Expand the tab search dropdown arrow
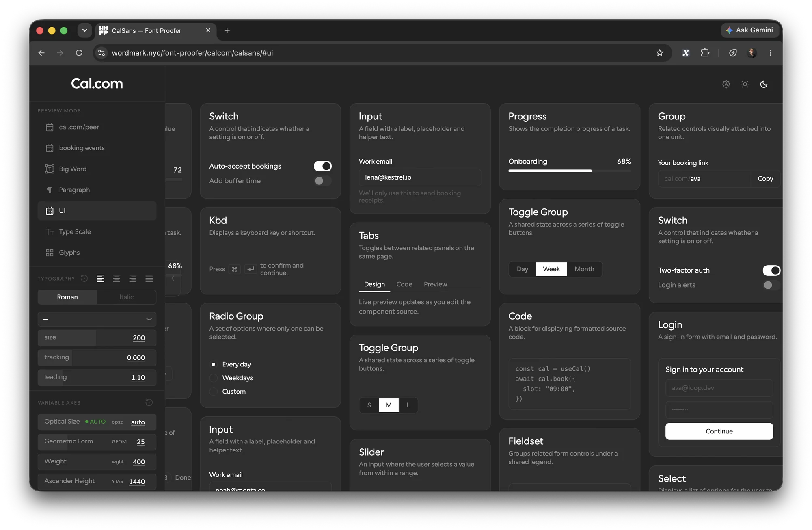This screenshot has height=530, width=812. (x=84, y=30)
